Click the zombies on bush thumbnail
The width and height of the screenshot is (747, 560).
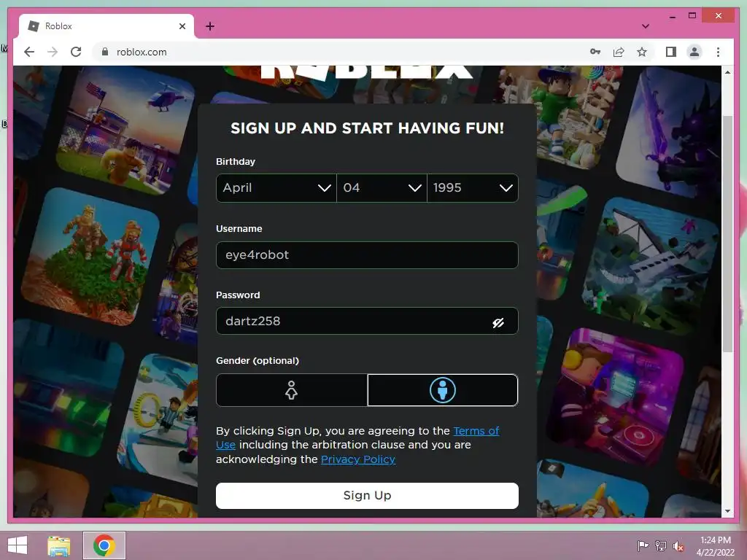point(90,257)
